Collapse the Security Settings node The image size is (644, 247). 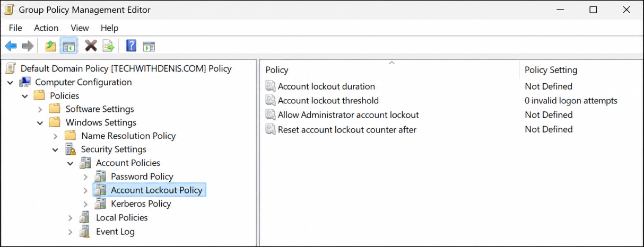56,150
